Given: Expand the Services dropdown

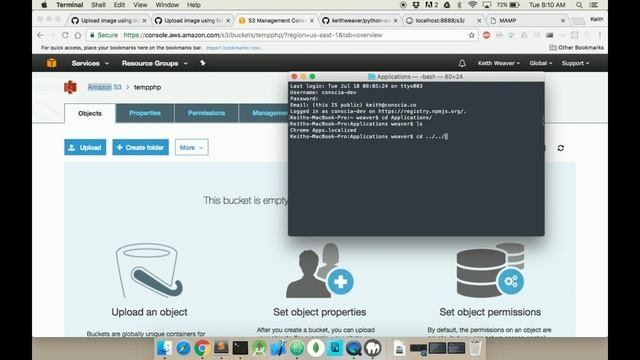Looking at the screenshot, I should 90,63.
